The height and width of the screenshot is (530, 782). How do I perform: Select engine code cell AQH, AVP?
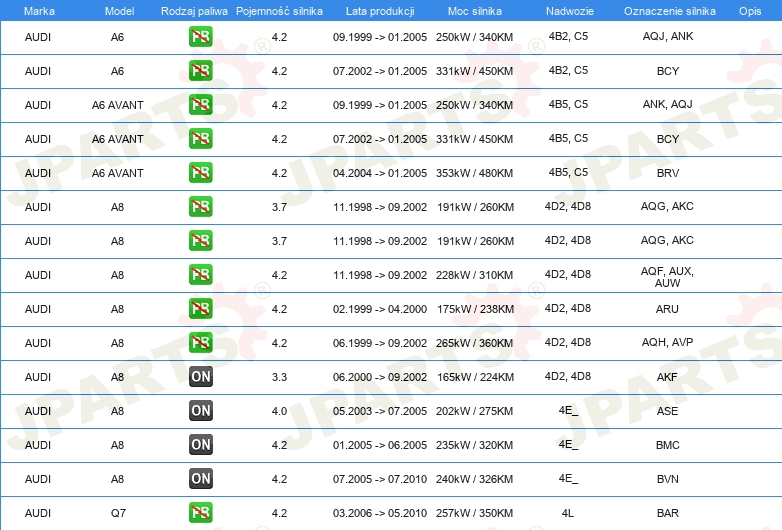pyautogui.click(x=667, y=342)
